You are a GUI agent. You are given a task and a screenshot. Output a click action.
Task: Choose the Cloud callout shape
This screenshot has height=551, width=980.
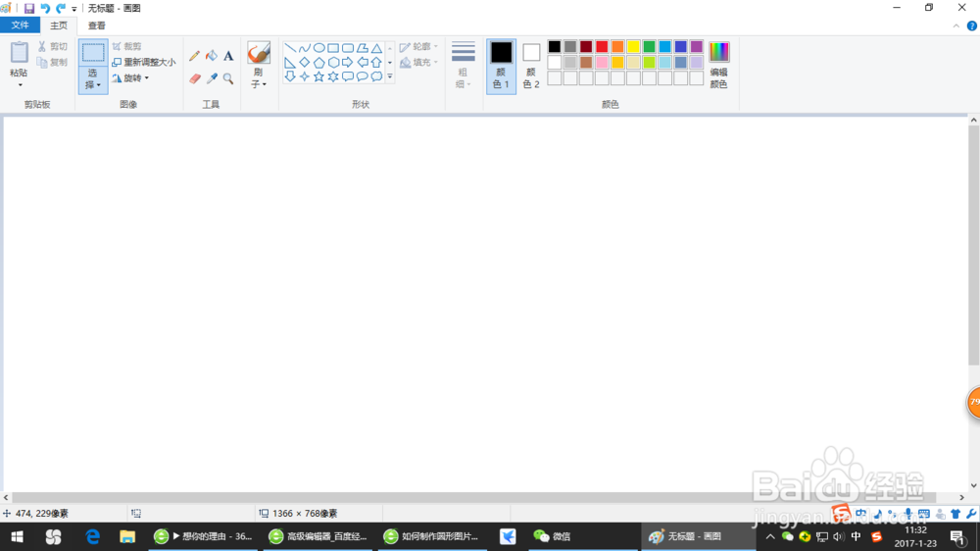[376, 76]
